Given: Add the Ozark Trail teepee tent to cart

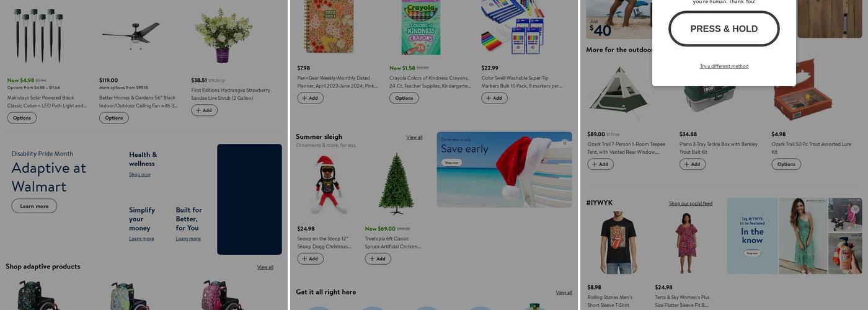Looking at the screenshot, I should point(600,164).
